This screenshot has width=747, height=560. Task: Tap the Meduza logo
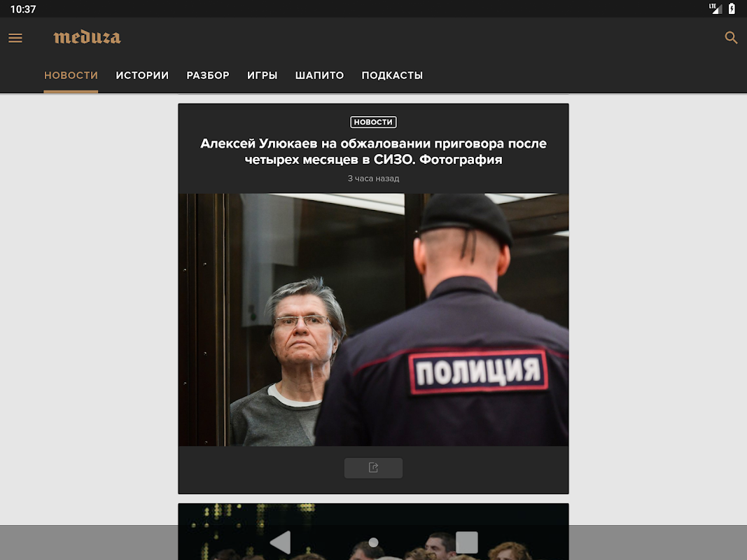[x=88, y=37]
